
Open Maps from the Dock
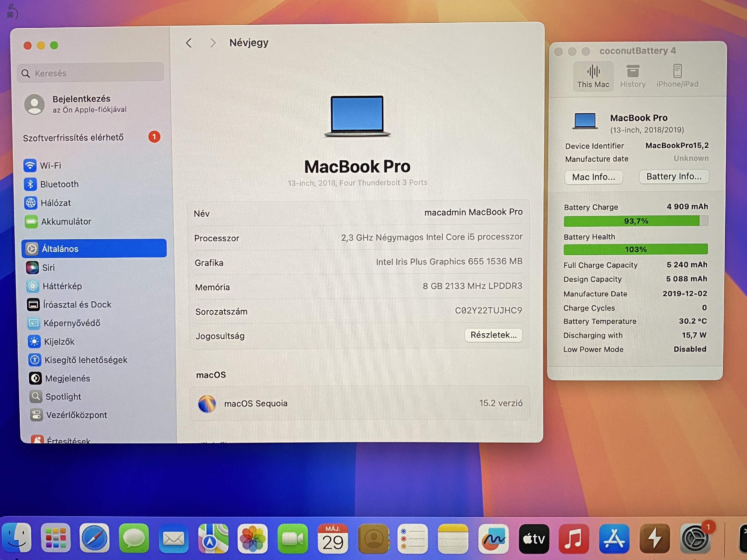213,539
